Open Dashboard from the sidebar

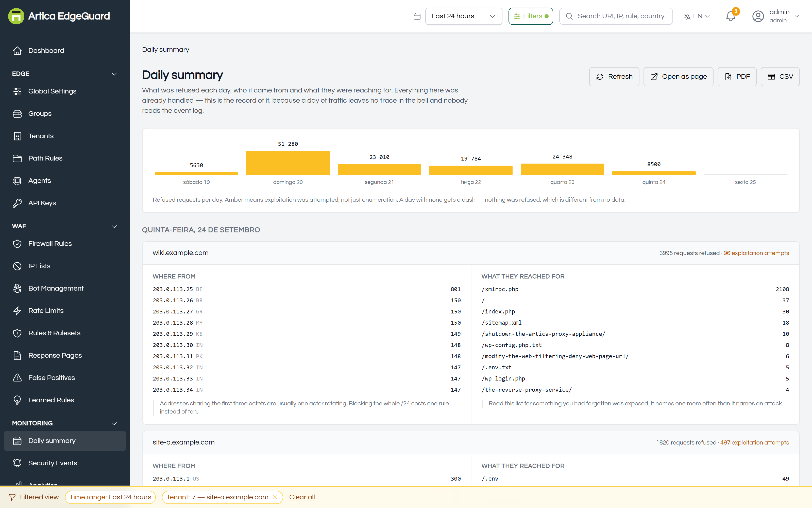pyautogui.click(x=65, y=51)
